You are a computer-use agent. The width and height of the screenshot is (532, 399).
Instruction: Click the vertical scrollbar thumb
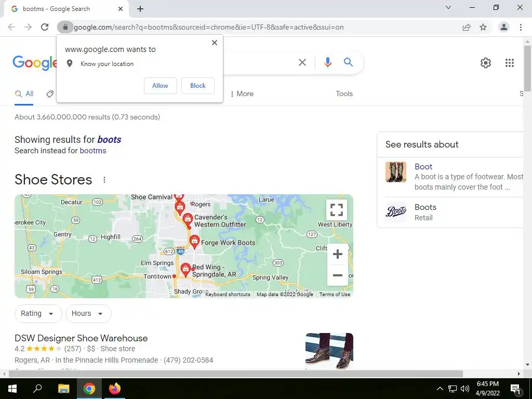[527, 68]
